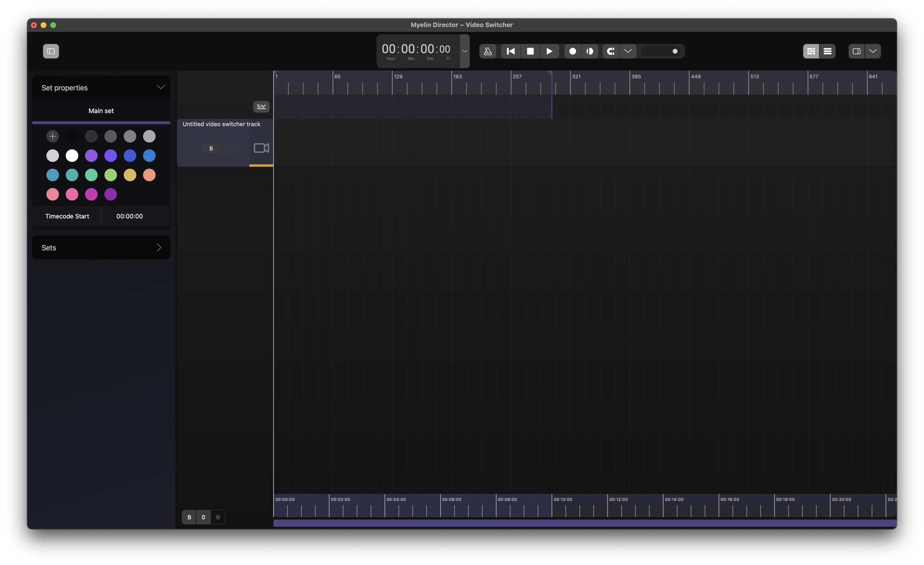Switch to the brick-grid timeline view
Image resolution: width=924 pixels, height=565 pixels.
click(x=811, y=51)
